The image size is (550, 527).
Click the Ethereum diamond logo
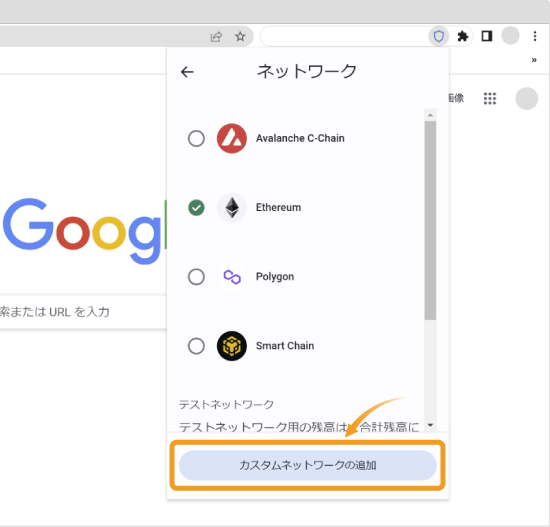pyautogui.click(x=232, y=207)
